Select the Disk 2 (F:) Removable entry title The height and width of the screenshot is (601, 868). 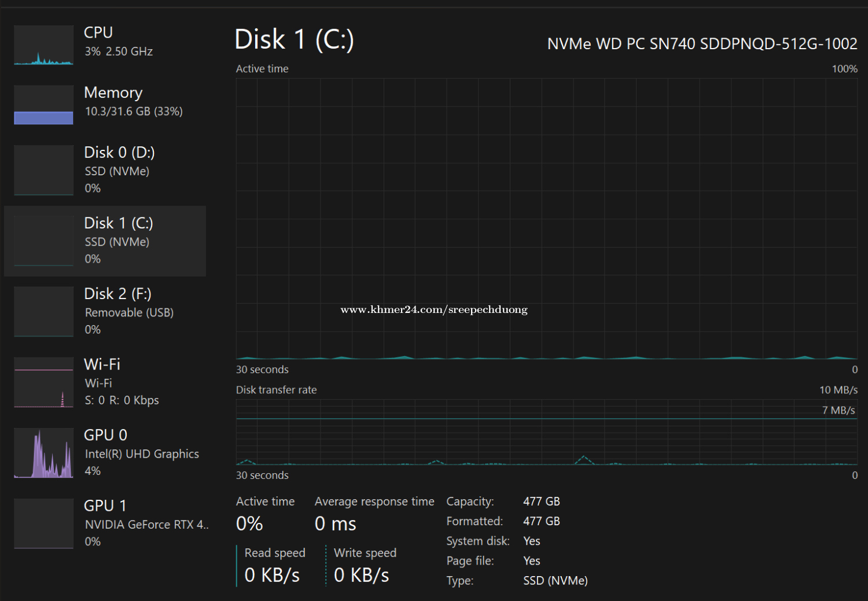point(117,294)
